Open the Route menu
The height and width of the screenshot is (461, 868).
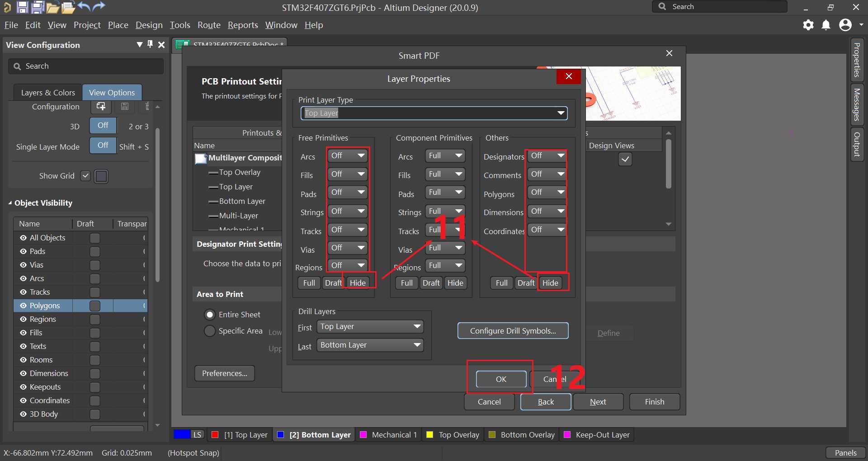point(209,25)
